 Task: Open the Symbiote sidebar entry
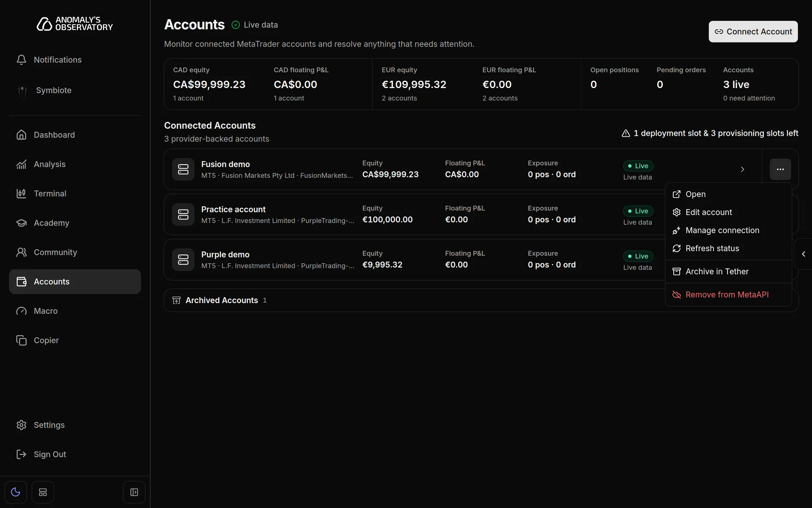(75, 90)
